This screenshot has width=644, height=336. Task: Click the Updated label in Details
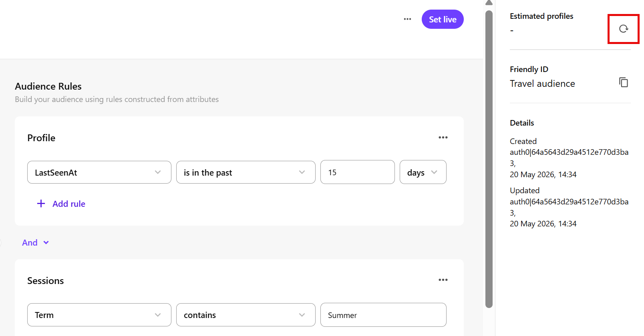click(x=525, y=190)
